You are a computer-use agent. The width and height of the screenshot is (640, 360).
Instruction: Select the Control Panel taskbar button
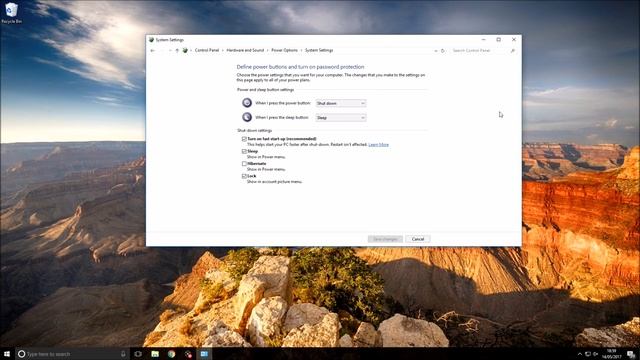point(204,354)
